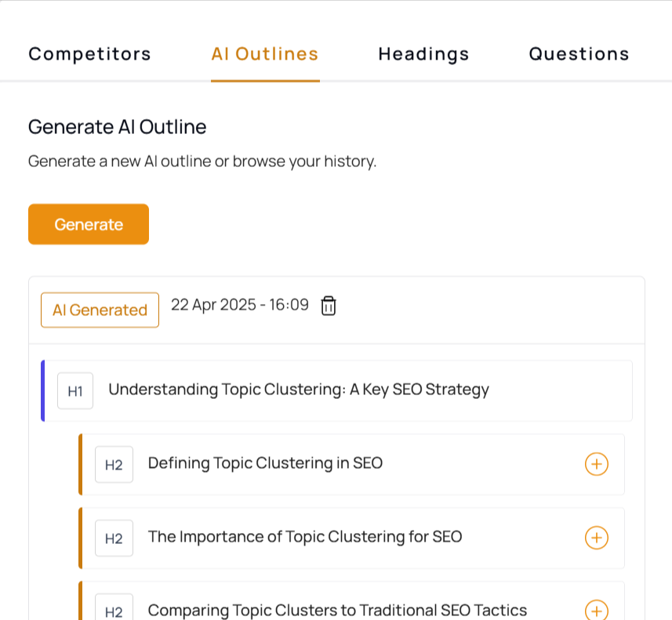
Task: Select the H1 Understanding Topic Clustering row
Action: tap(336, 391)
